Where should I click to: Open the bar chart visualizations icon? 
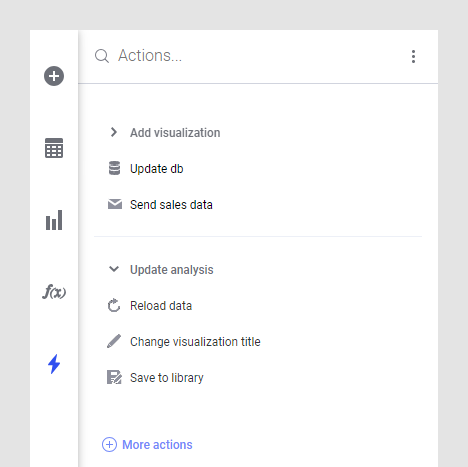click(x=54, y=220)
